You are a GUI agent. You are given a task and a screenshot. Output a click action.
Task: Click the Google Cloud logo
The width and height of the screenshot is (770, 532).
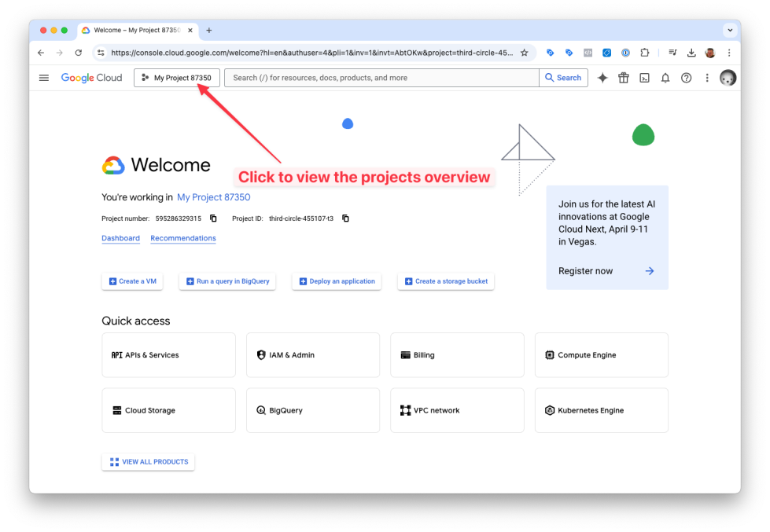tap(91, 78)
